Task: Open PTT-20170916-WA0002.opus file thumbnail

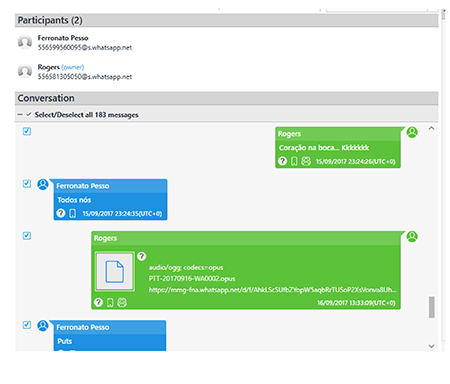Action: [115, 272]
